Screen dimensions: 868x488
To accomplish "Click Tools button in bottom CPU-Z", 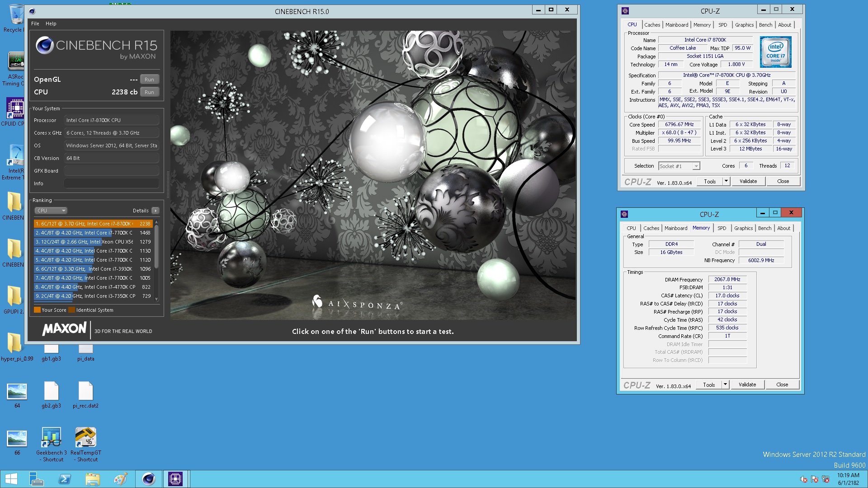I will 709,385.
